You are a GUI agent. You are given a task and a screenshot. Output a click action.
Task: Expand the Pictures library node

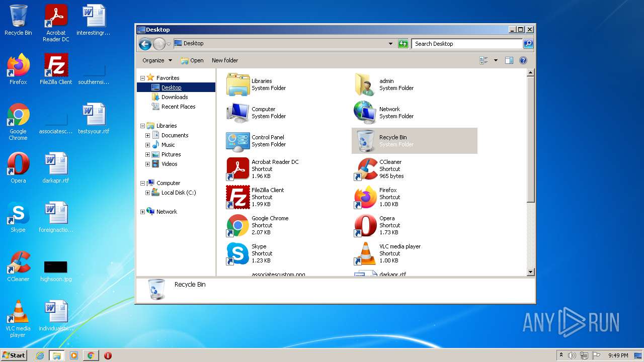(x=147, y=154)
